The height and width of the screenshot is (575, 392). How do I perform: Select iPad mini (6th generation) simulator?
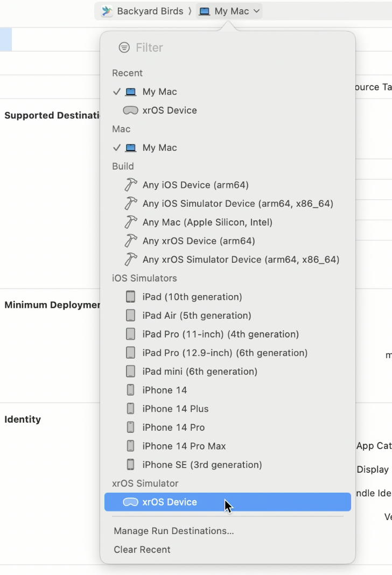pyautogui.click(x=227, y=371)
